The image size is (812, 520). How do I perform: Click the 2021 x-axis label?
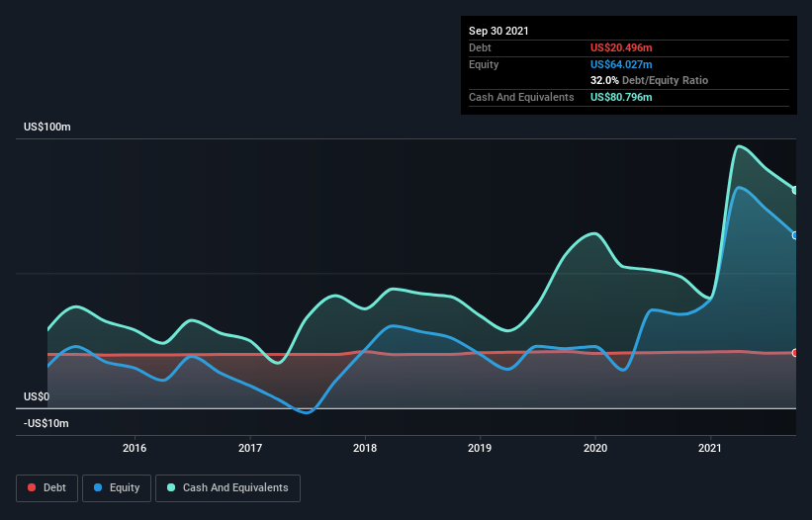pyautogui.click(x=710, y=448)
